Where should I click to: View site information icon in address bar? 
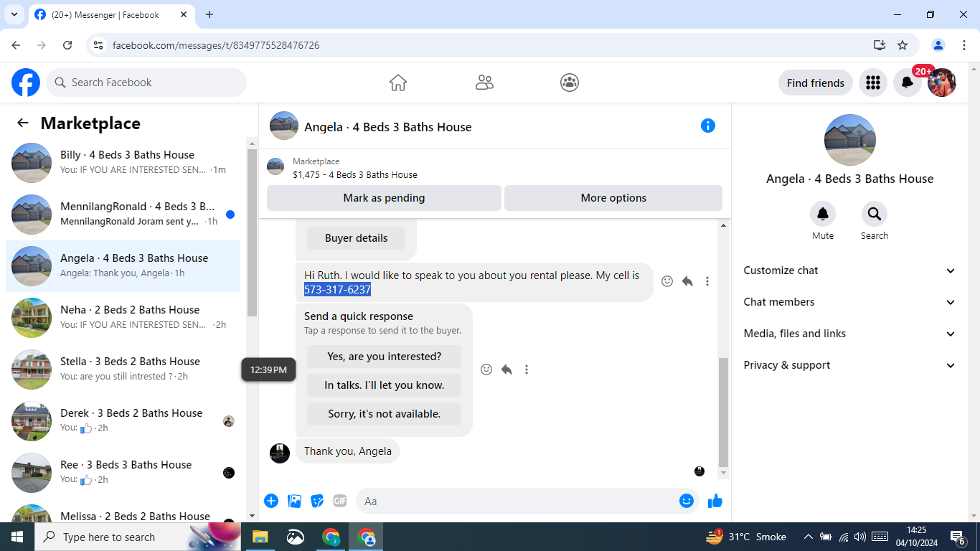coord(99,45)
